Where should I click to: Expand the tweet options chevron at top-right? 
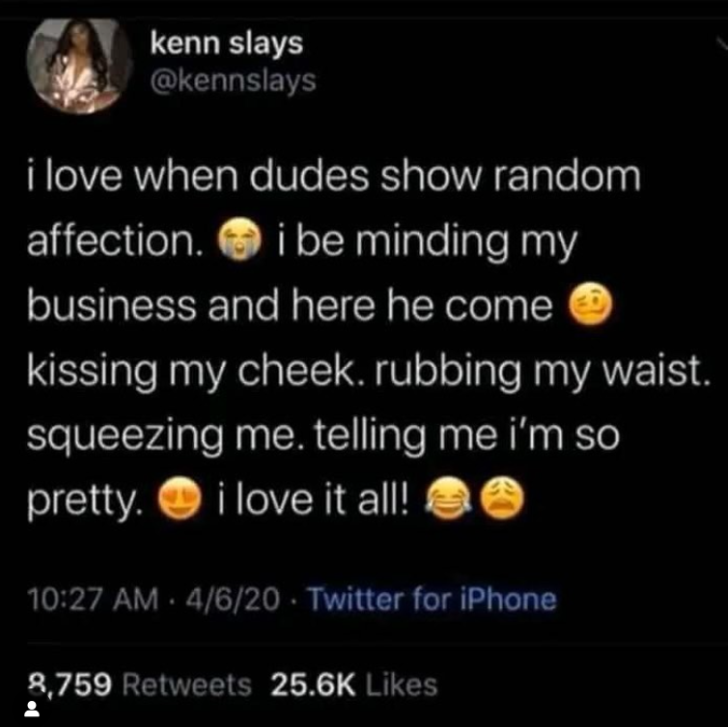pos(722,44)
